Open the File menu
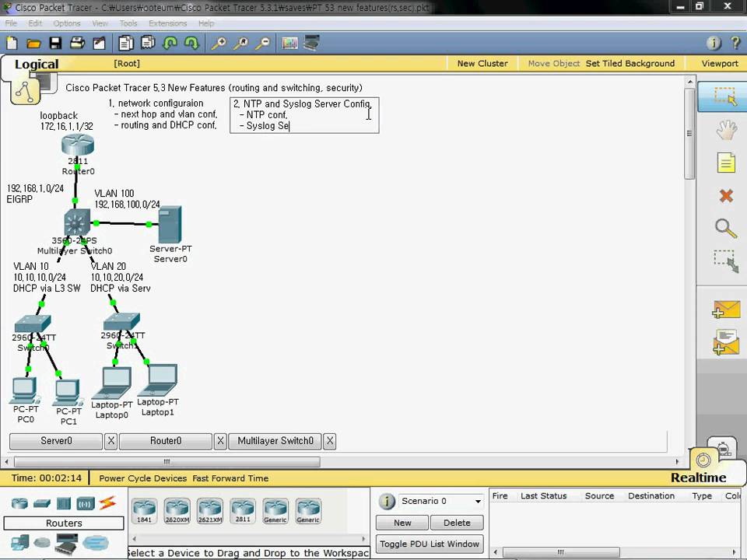 pyautogui.click(x=11, y=23)
